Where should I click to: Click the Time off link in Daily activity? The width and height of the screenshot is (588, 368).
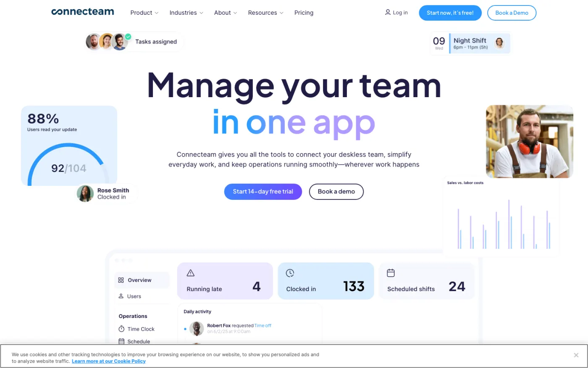pyautogui.click(x=263, y=326)
